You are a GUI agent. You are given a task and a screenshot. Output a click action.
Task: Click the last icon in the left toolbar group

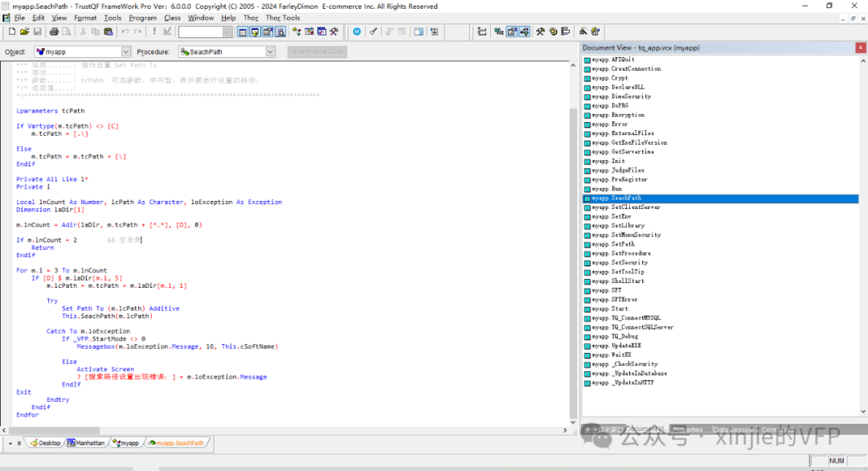tap(435, 32)
